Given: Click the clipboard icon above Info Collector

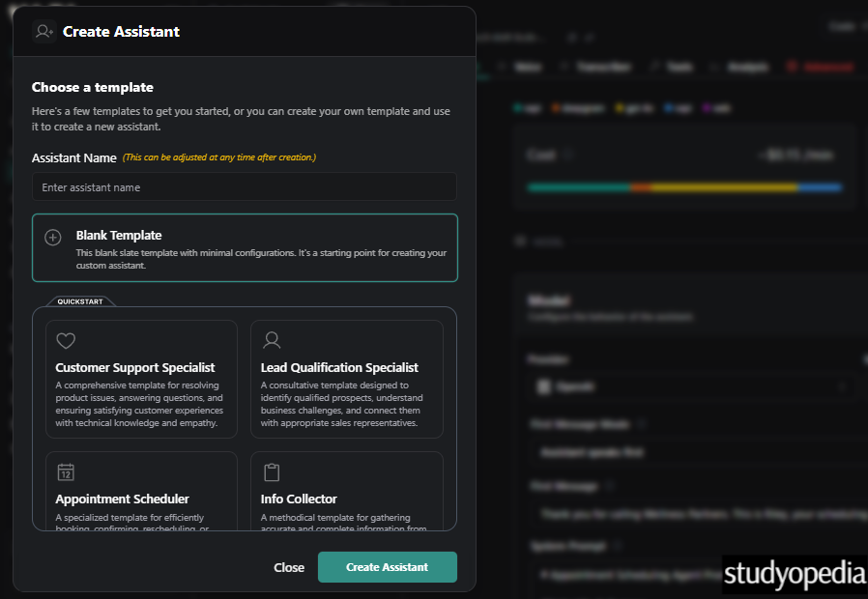Looking at the screenshot, I should (272, 473).
